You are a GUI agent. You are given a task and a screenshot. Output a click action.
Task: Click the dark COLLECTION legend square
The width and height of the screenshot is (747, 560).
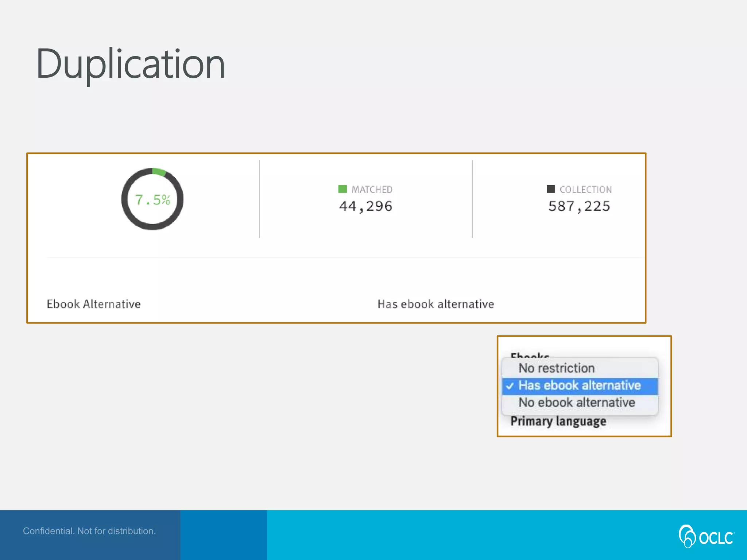pyautogui.click(x=550, y=189)
